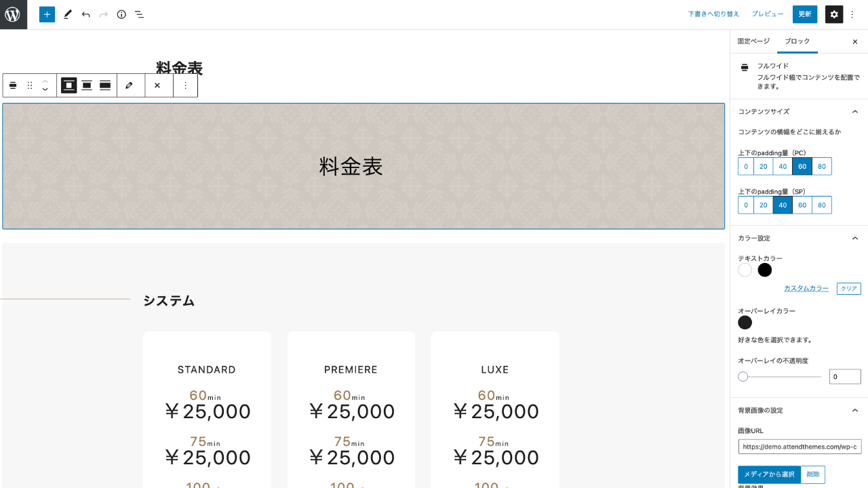Open the list view outline
868x488 pixels.
[x=139, y=14]
